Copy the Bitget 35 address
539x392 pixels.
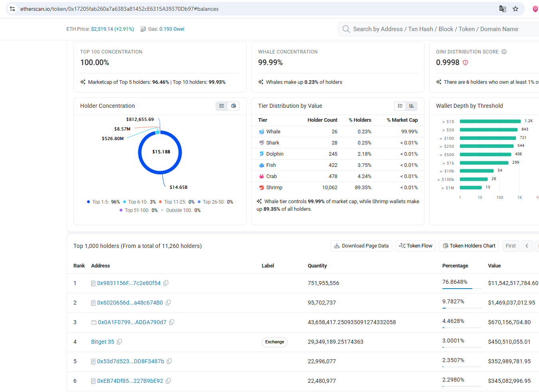(x=119, y=342)
